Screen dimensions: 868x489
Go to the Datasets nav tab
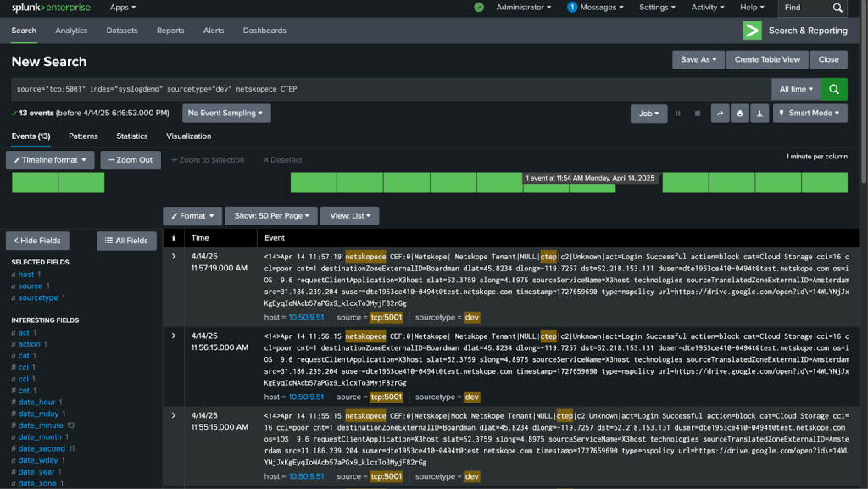coord(122,31)
